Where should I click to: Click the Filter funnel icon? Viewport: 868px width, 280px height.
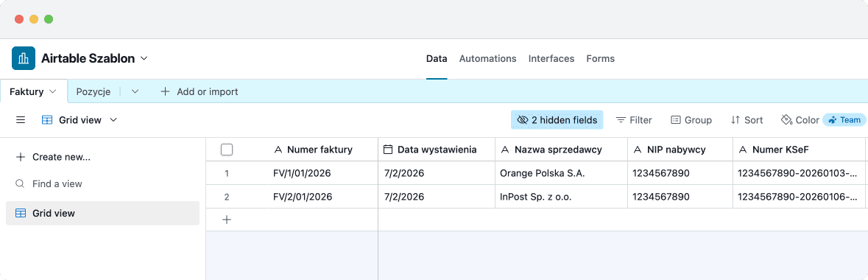coord(621,120)
